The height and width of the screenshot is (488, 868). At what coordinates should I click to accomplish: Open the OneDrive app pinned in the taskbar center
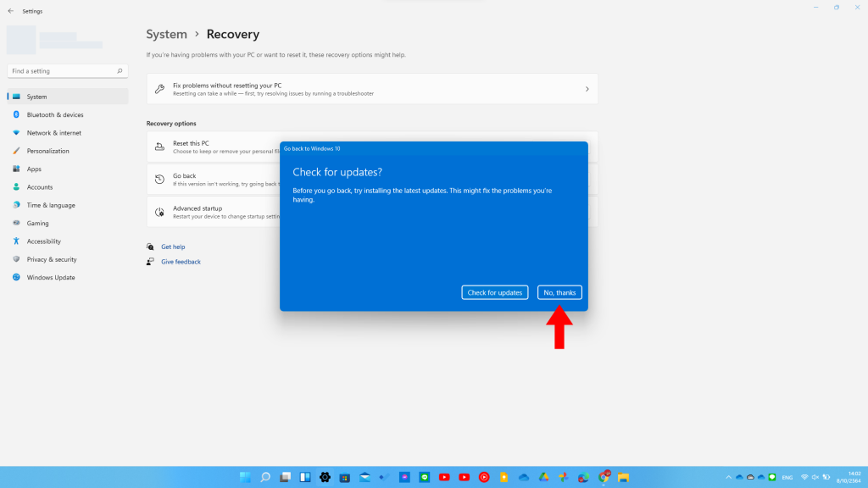pos(524,477)
